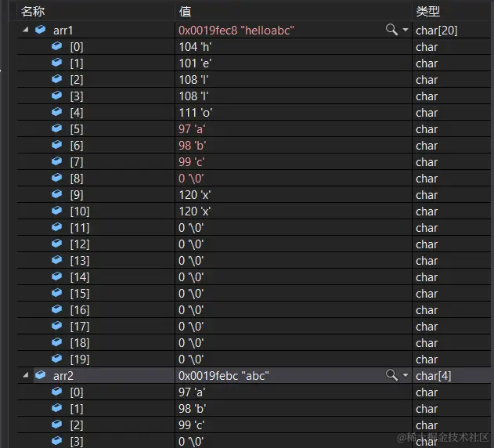
Task: Select red value 98 'b' in arr1 [6]
Action: pyautogui.click(x=192, y=146)
